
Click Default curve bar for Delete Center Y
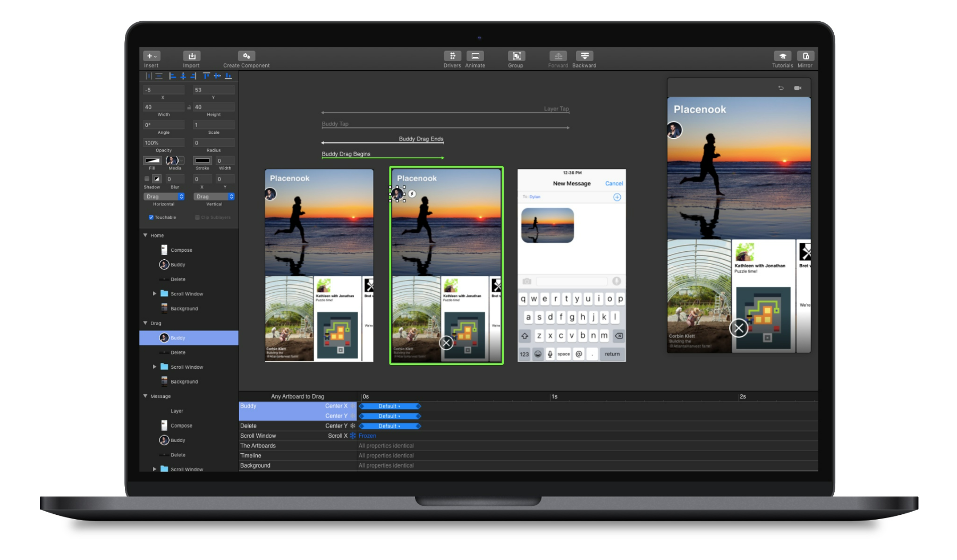[x=389, y=426]
